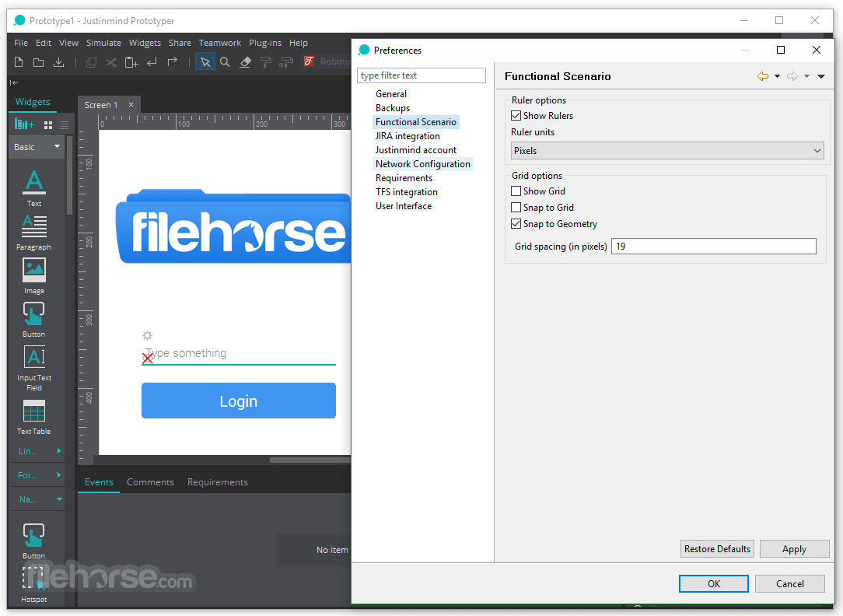The width and height of the screenshot is (843, 616).
Task: Click the Copy toolbar icon
Action: [92, 62]
